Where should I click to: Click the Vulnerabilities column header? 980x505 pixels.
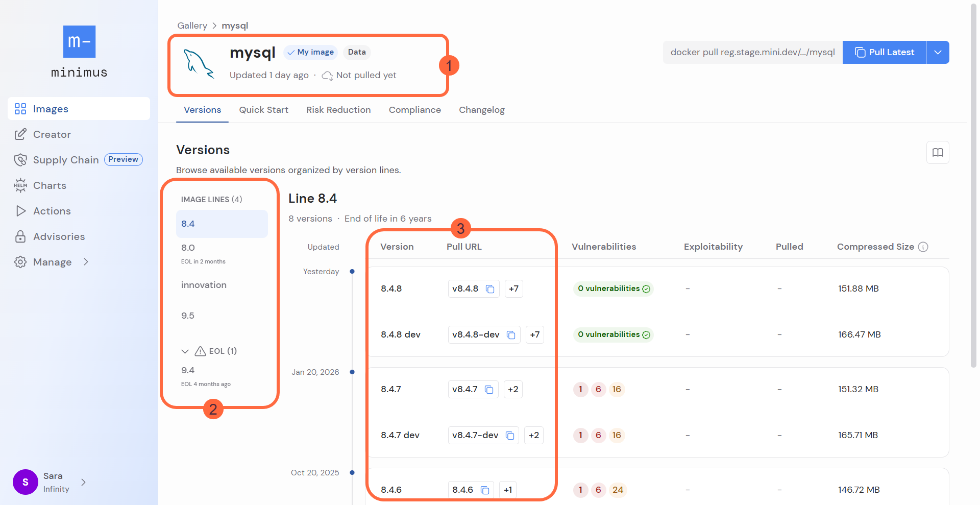coord(604,247)
